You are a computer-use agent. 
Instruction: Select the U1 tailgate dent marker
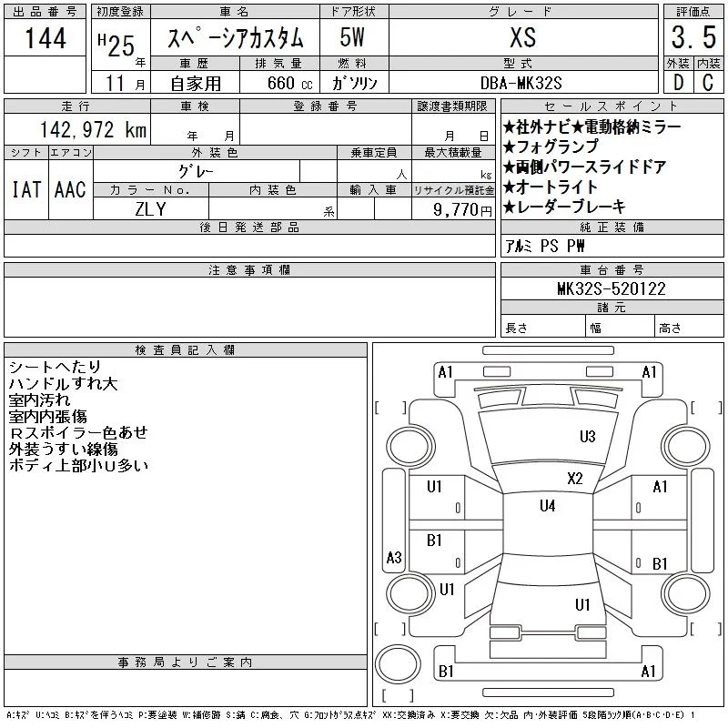pyautogui.click(x=582, y=604)
